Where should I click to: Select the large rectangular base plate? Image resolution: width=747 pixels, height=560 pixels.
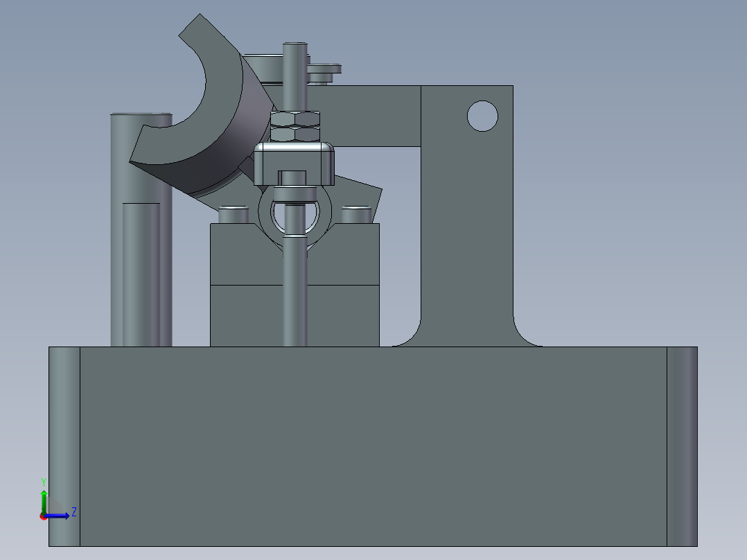click(374, 444)
